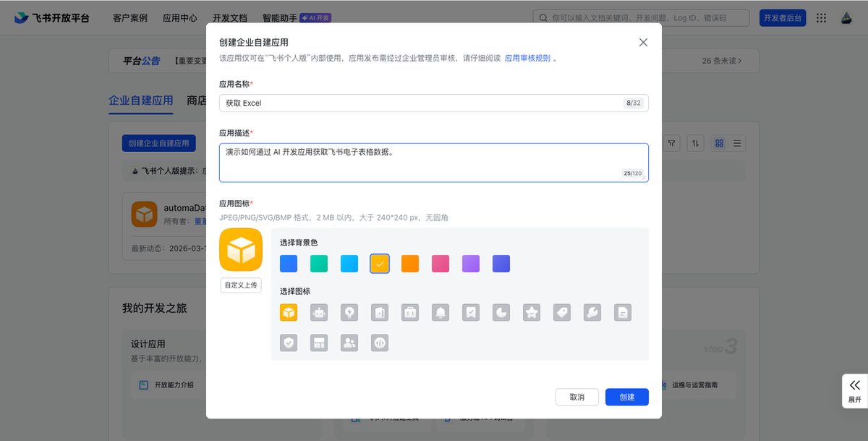Choose the people group icon
Screen dimensions: 868x441
[349, 343]
